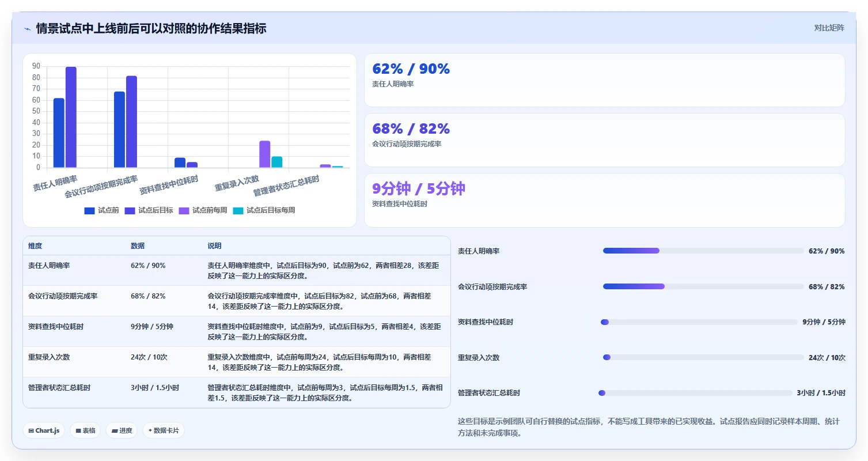The height and width of the screenshot is (461, 868).
Task: Click the 管理者状态汇总耗时 progress bar
Action: coord(695,393)
